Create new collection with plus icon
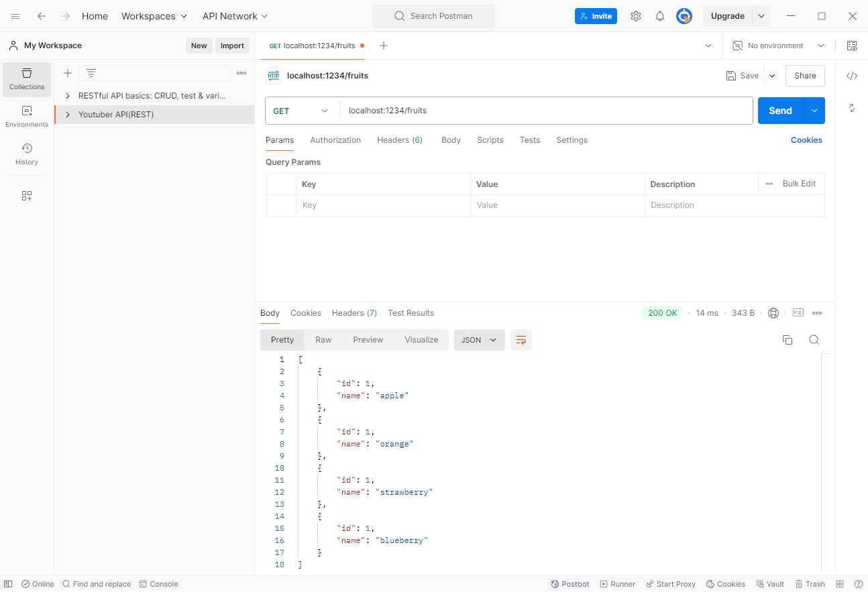 68,73
